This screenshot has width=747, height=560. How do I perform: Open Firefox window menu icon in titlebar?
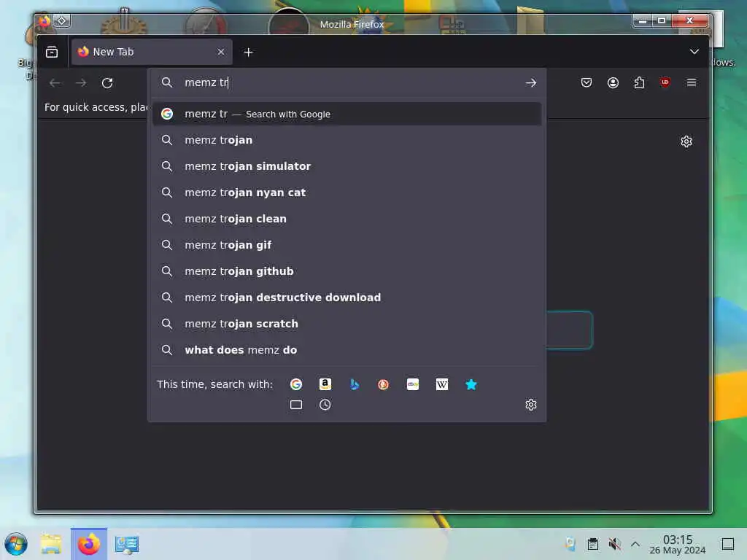coord(44,20)
